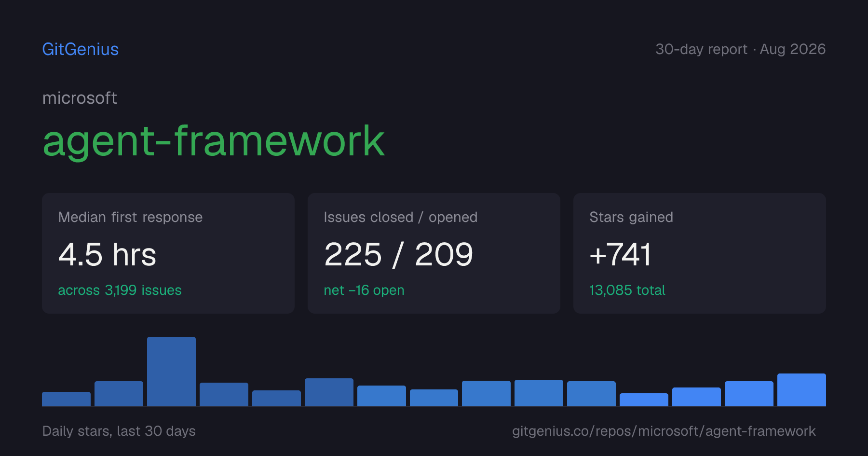Open the gitgenius.co/repos/microsoft/agent-framework URL
The width and height of the screenshot is (868, 456).
(x=664, y=431)
